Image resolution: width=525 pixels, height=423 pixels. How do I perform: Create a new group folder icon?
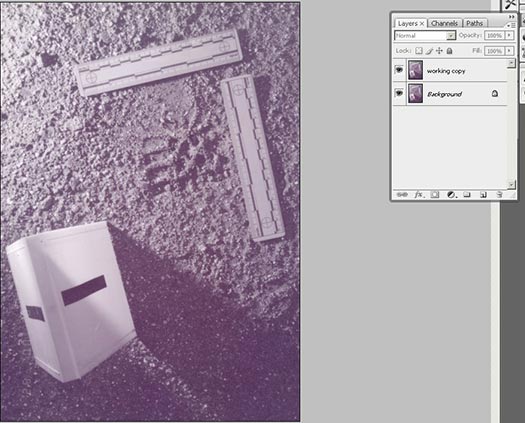pyautogui.click(x=467, y=195)
